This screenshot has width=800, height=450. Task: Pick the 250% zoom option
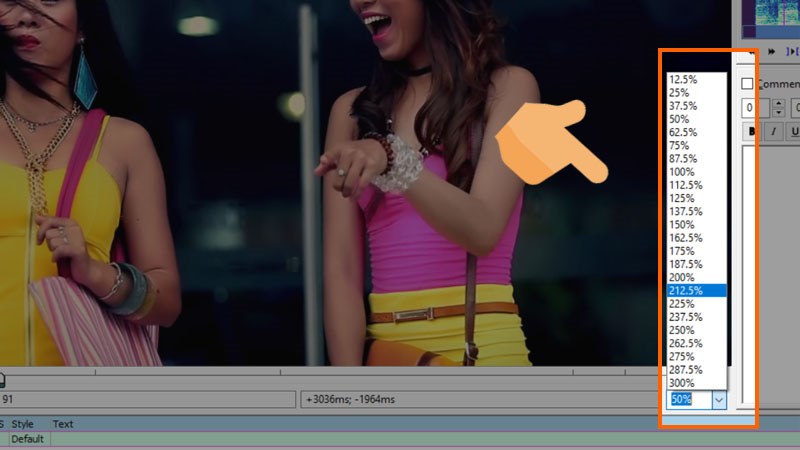(x=696, y=330)
